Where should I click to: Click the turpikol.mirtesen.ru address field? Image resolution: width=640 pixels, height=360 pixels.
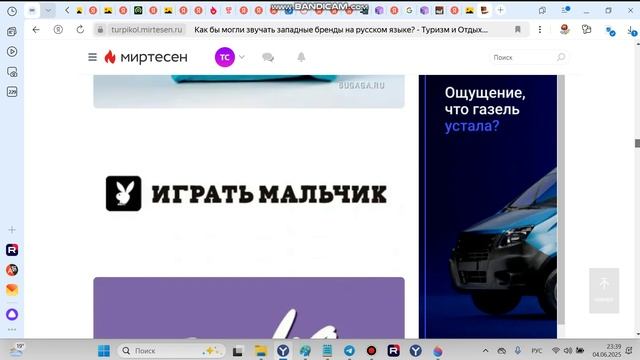[x=147, y=29]
